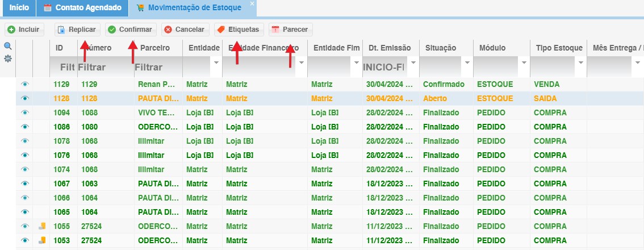This screenshot has width=644, height=250.
Task: View record 1094 using its eye icon
Action: (x=24, y=113)
